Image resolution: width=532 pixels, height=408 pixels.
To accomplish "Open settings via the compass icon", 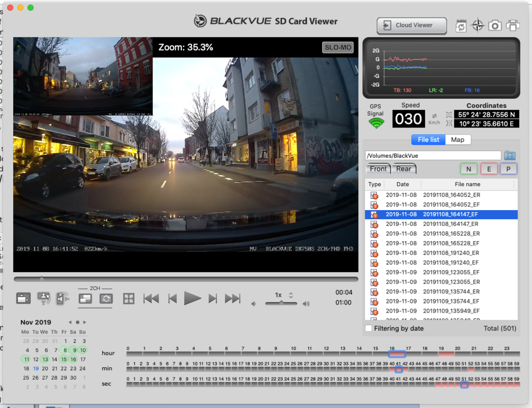I will click(477, 25).
